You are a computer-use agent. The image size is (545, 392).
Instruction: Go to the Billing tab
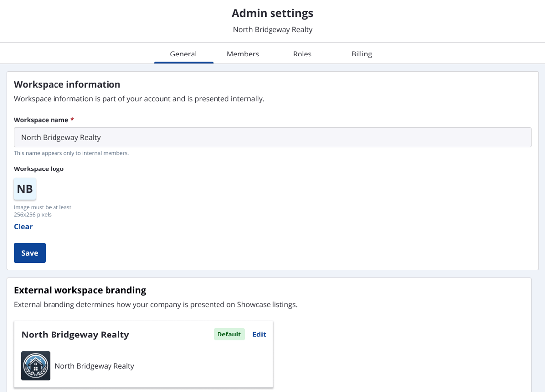[x=361, y=54]
